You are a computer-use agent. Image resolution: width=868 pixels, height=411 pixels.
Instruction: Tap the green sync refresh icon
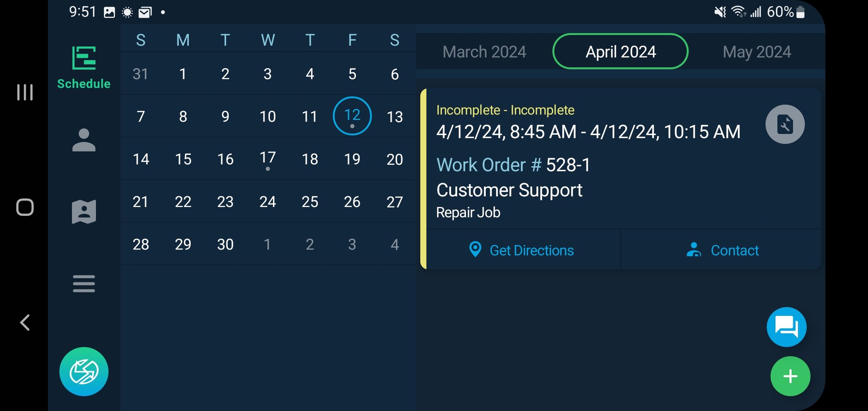tap(84, 371)
